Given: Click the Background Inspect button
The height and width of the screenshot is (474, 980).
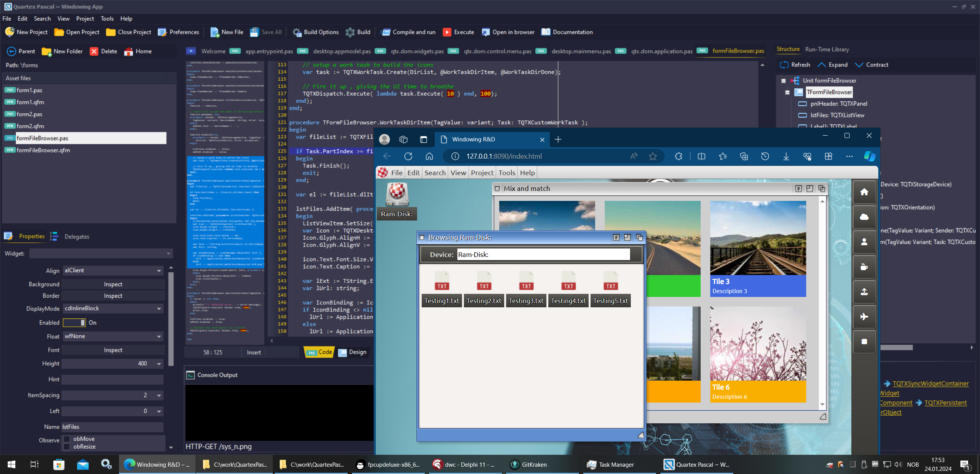Looking at the screenshot, I should click(113, 284).
